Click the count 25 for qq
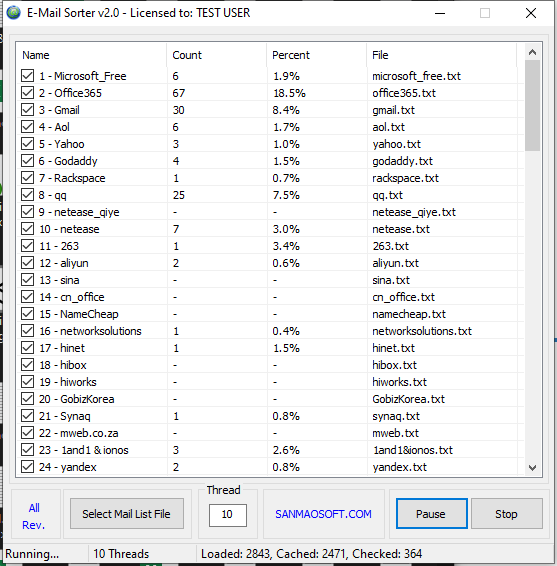This screenshot has height=566, width=557. point(179,195)
